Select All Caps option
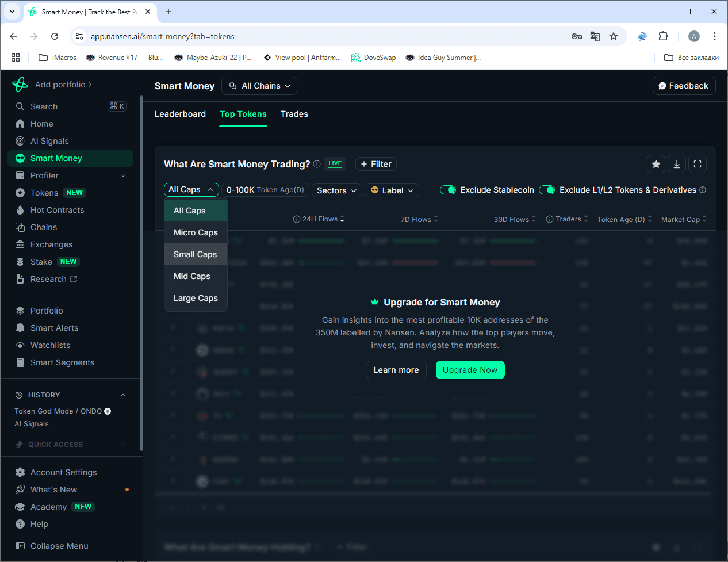Image resolution: width=728 pixels, height=562 pixels. point(196,211)
